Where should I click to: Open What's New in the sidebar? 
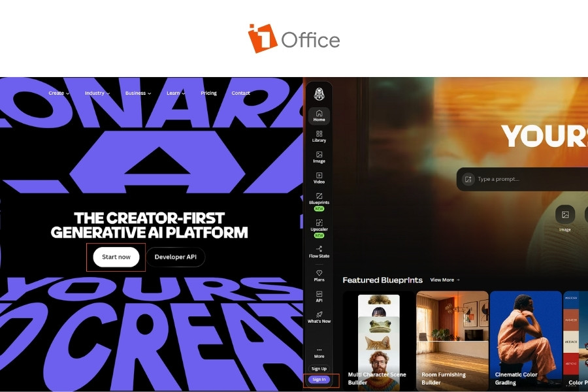[319, 318]
